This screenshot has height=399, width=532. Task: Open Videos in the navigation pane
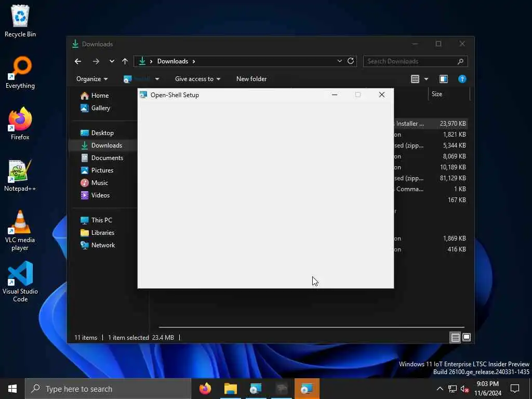point(96,195)
